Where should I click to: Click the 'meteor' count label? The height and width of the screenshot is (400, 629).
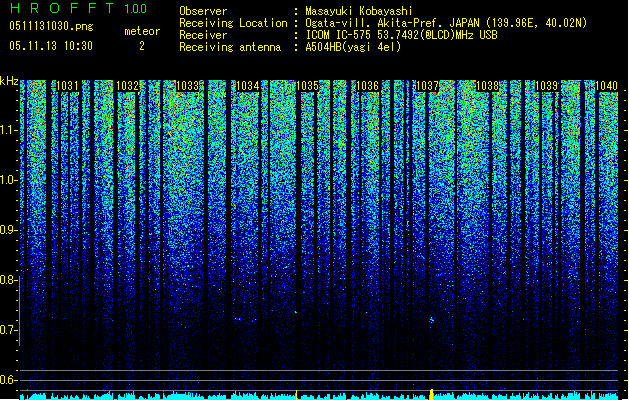[x=142, y=31]
